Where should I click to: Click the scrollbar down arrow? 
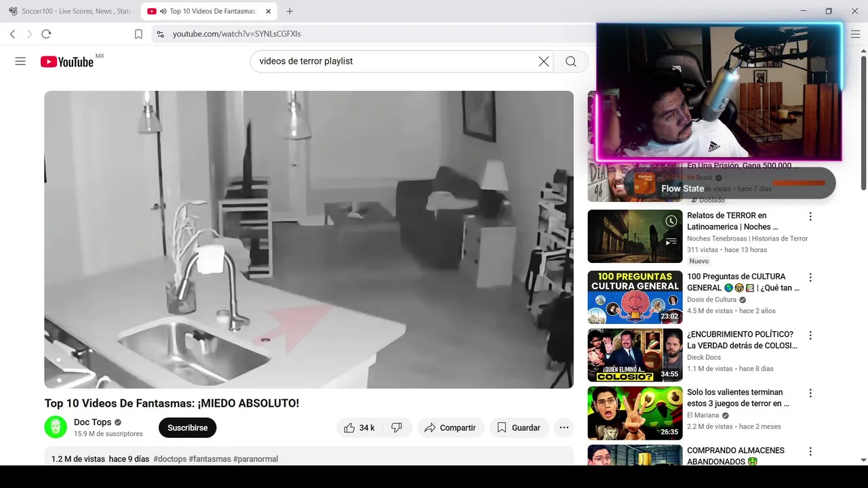(863, 460)
